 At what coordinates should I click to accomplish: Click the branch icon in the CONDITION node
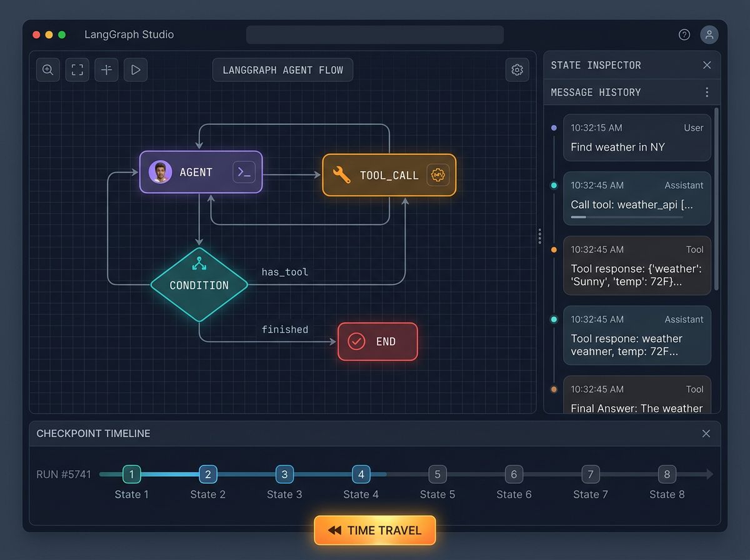[199, 264]
